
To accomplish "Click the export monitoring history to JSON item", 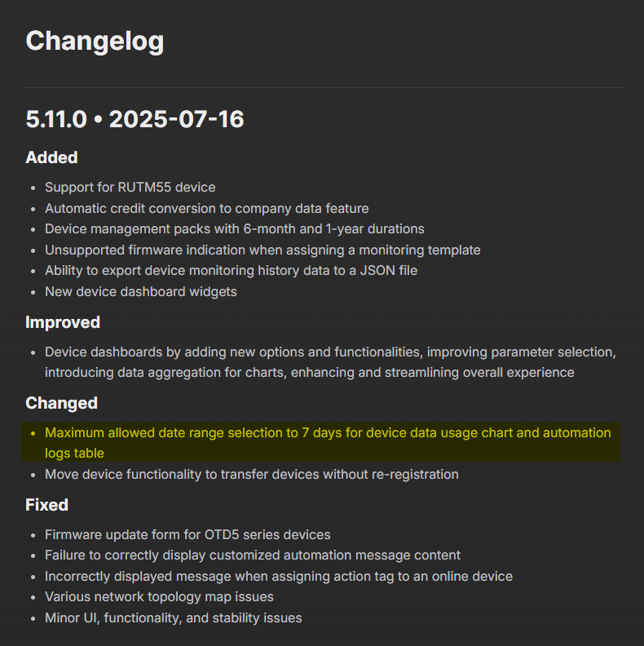I will click(x=231, y=271).
